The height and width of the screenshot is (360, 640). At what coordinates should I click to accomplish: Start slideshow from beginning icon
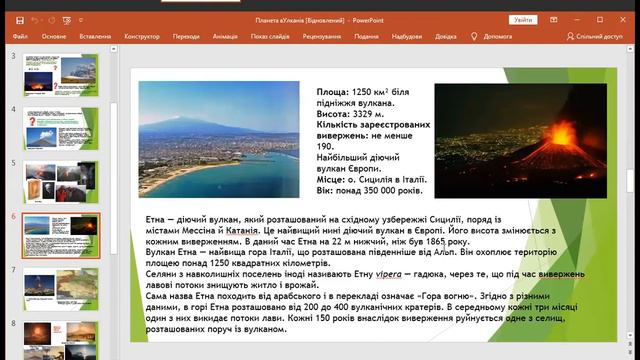67,20
